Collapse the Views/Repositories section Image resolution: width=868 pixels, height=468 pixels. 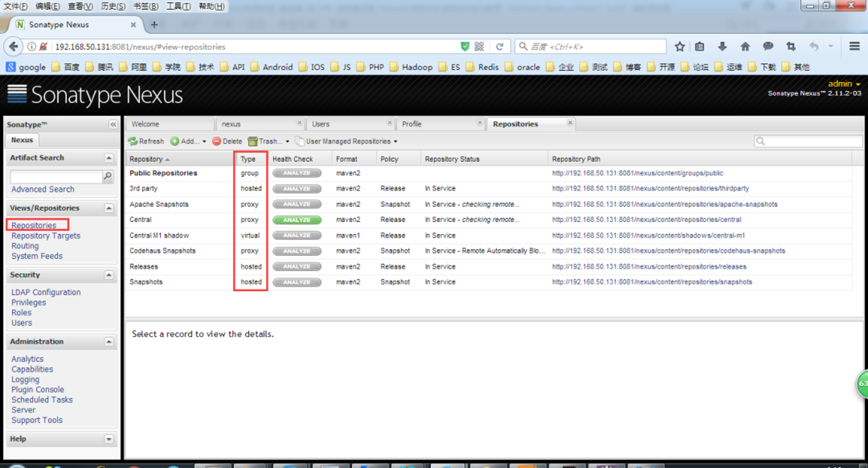[109, 208]
